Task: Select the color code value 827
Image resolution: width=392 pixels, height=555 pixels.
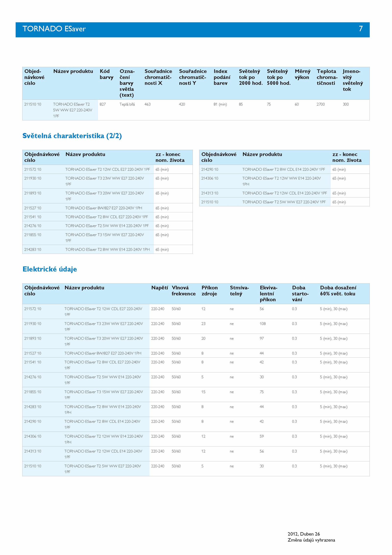Action: pos(103,104)
